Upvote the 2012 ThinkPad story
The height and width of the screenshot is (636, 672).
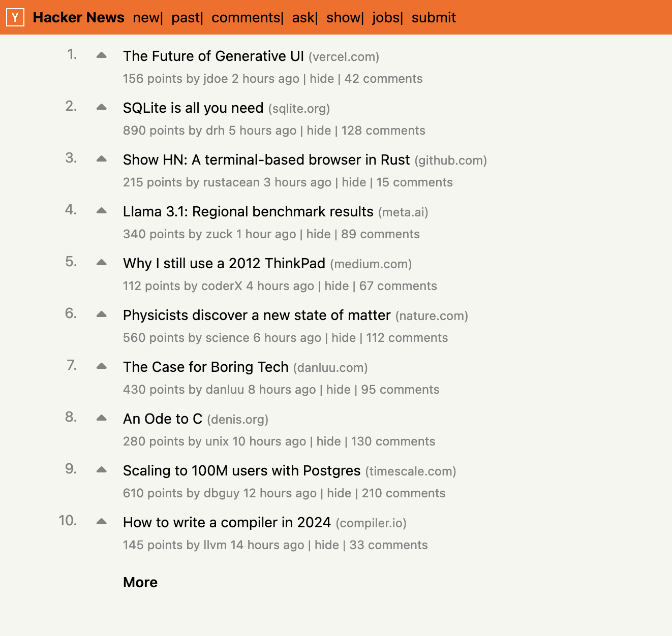pyautogui.click(x=102, y=262)
